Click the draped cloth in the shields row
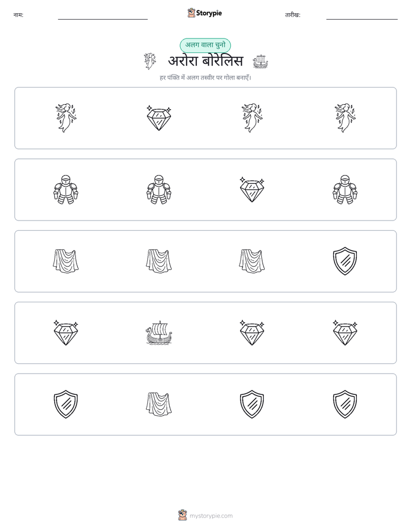 point(159,404)
